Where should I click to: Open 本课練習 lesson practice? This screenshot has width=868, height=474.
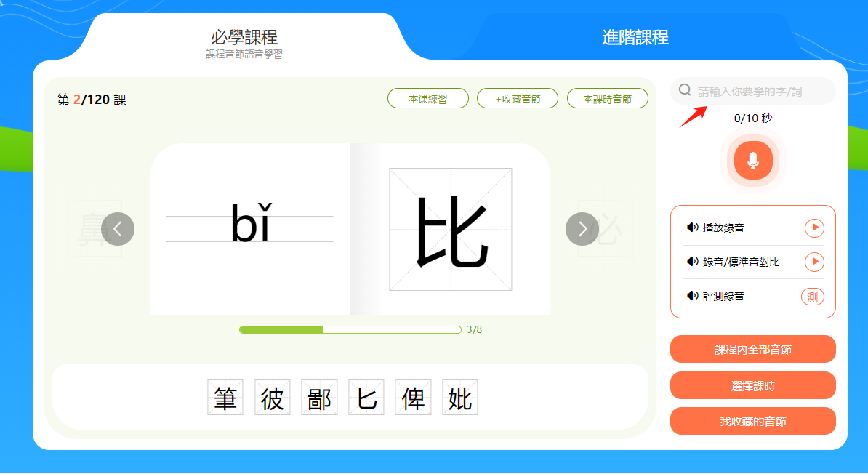click(428, 99)
